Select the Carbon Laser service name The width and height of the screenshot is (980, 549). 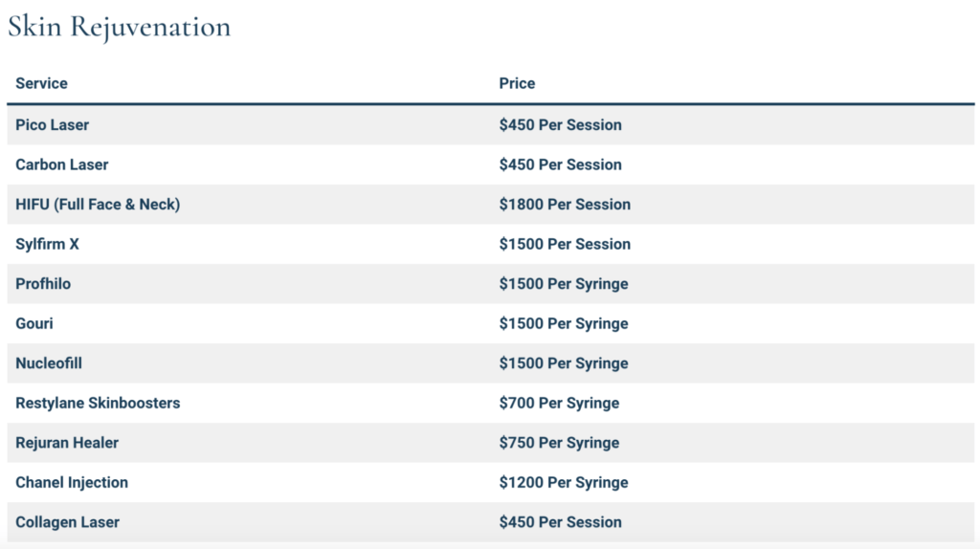pyautogui.click(x=62, y=165)
